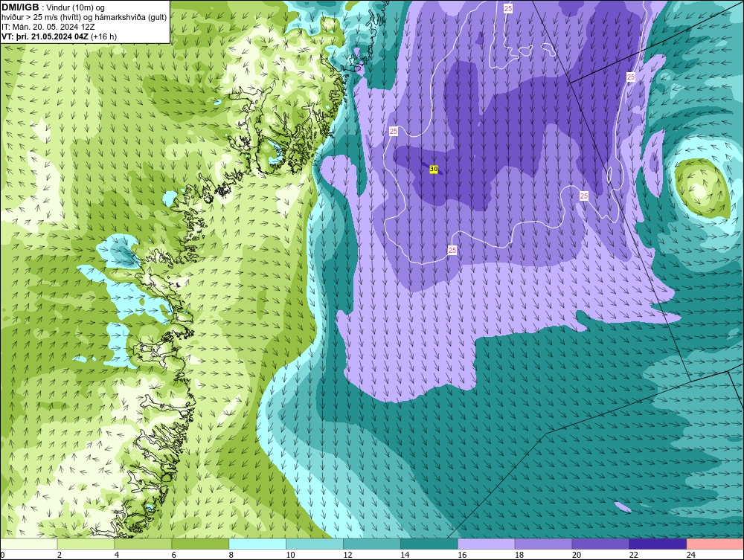Click the legend scale value 16
This screenshot has width=744, height=560.
pyautogui.click(x=462, y=555)
